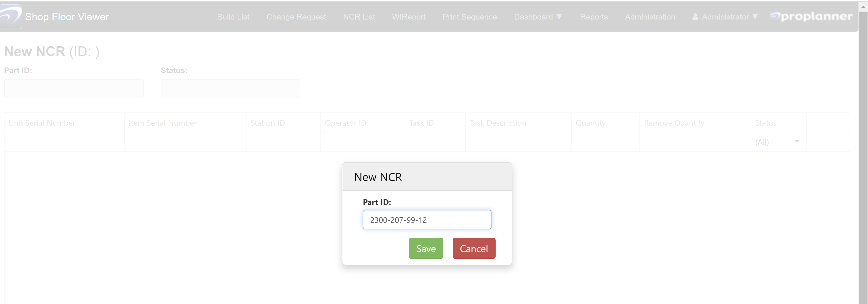Click the Task Description column header
The height and width of the screenshot is (304, 868).
click(x=498, y=123)
